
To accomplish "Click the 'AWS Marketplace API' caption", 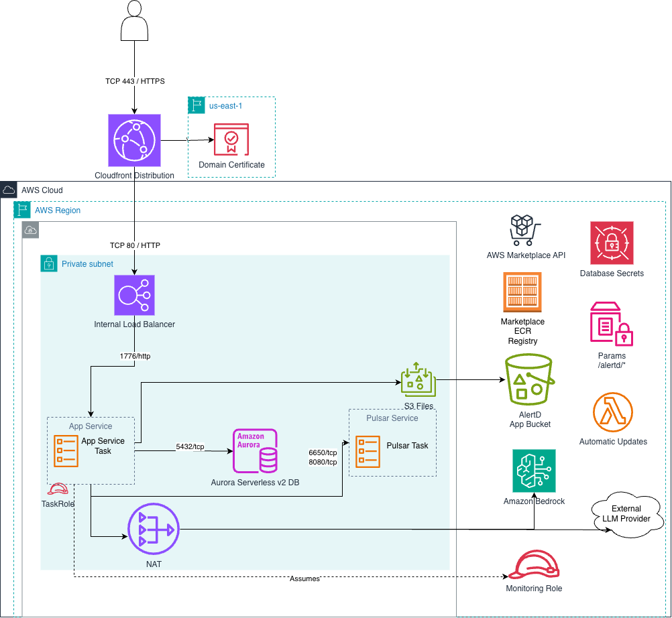I will coord(526,255).
